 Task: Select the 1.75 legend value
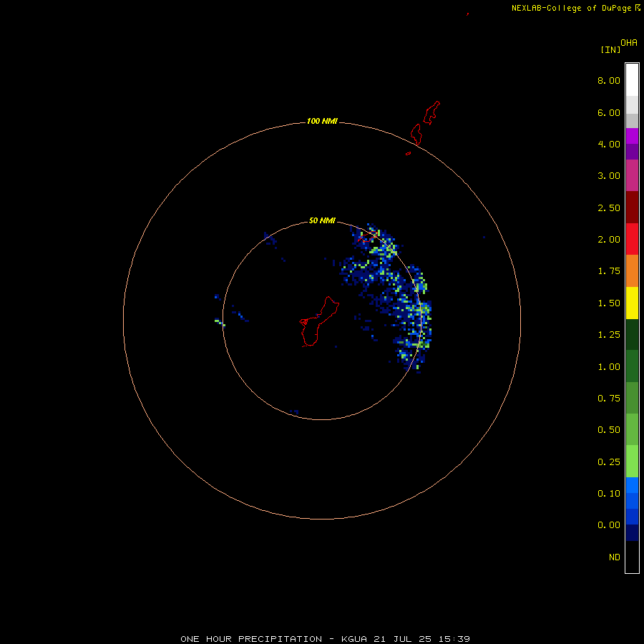click(609, 271)
